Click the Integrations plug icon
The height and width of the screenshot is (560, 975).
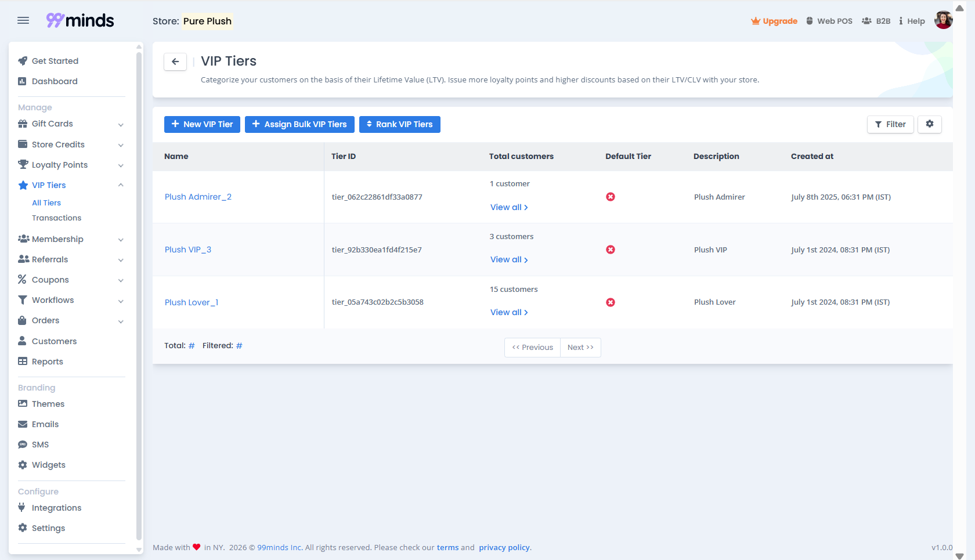(x=21, y=507)
